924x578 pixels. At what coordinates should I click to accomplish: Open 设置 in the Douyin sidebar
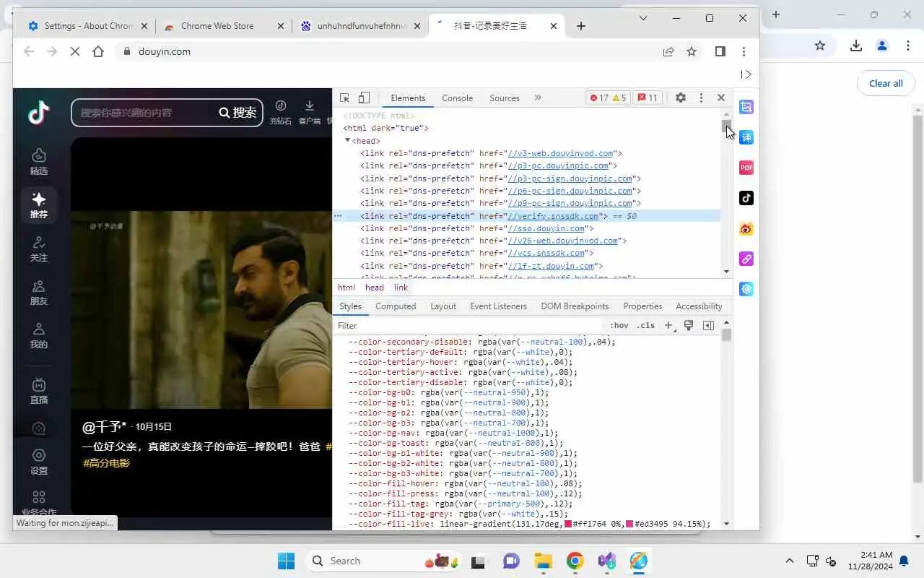(39, 462)
